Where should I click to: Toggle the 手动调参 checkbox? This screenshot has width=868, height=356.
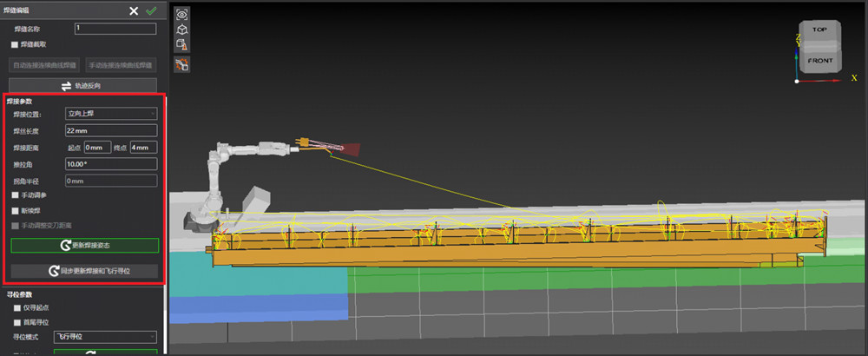pos(15,196)
